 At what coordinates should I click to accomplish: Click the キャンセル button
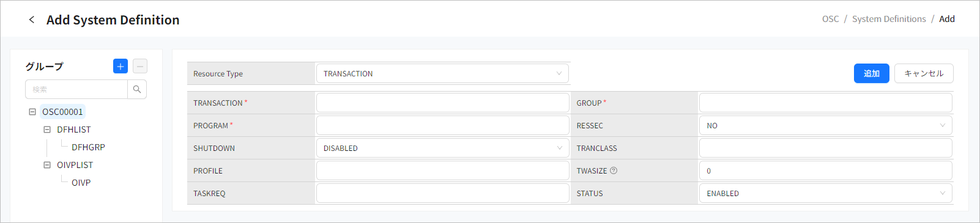[924, 73]
